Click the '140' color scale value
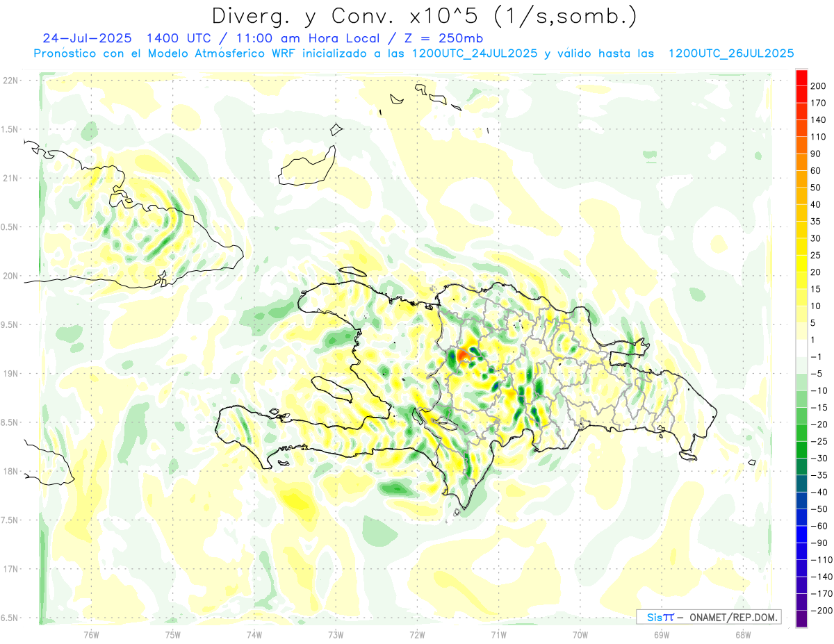 [818, 119]
